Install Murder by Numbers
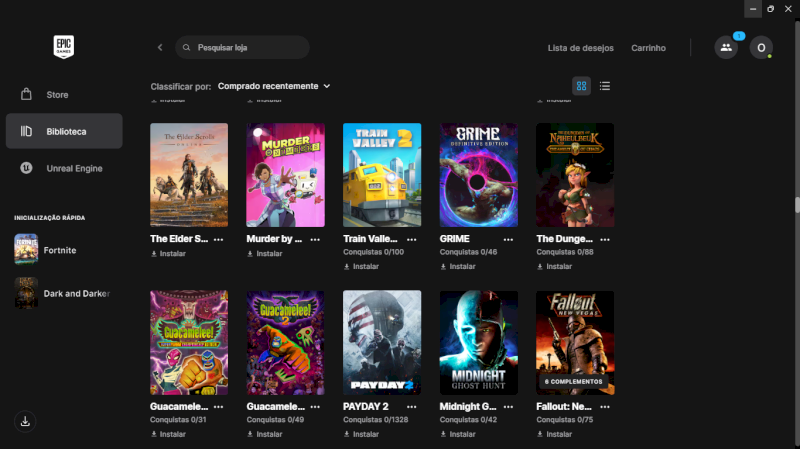The image size is (800, 449). (x=265, y=254)
